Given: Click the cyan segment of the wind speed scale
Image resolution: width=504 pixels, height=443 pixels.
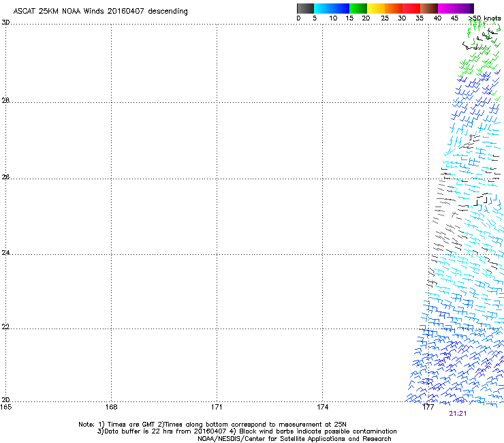Looking at the screenshot, I should [x=323, y=8].
